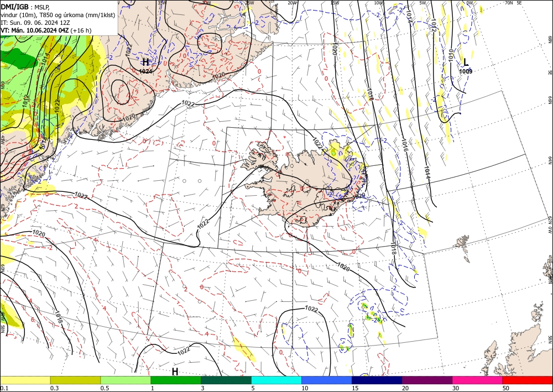Click the "25W" longitude label at top
The height and width of the screenshot is (392, 553).
pos(249,3)
